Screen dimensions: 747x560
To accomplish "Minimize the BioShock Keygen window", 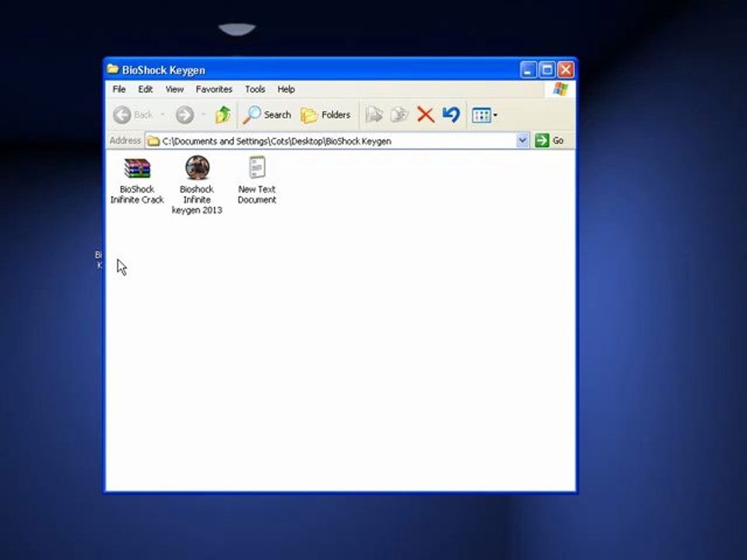I will (528, 70).
